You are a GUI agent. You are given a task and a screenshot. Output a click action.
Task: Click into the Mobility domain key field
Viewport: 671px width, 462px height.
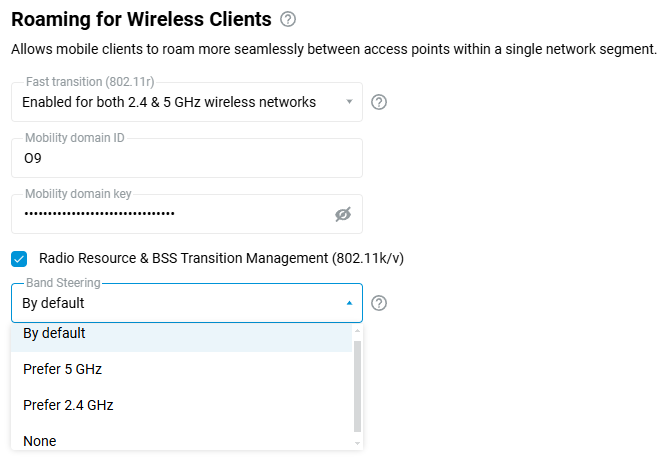[170, 214]
